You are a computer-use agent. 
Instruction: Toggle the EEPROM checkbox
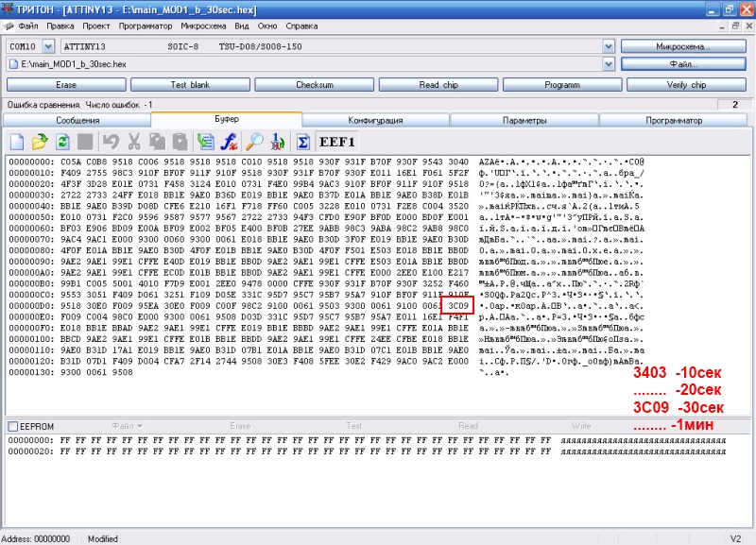[12, 426]
